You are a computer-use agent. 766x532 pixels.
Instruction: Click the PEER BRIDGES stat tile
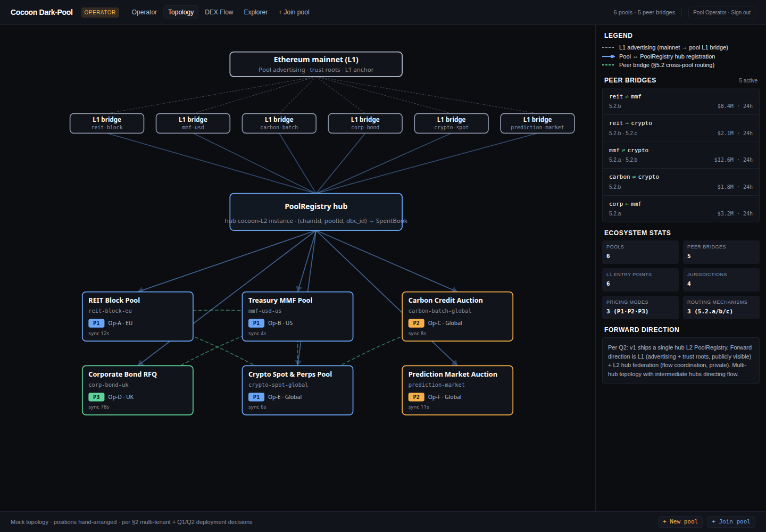(x=721, y=252)
